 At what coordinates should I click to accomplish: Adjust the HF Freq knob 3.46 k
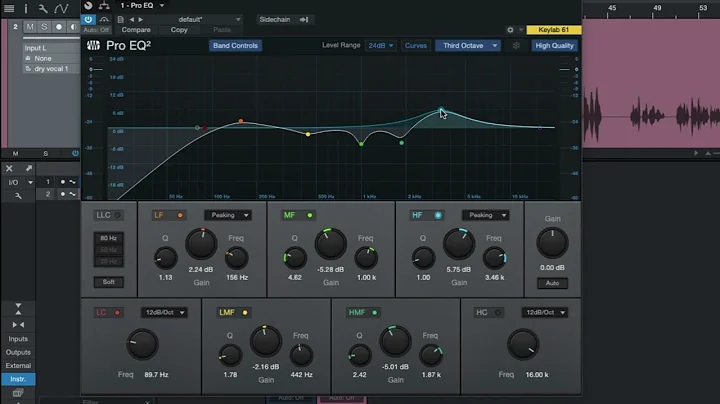coord(495,258)
